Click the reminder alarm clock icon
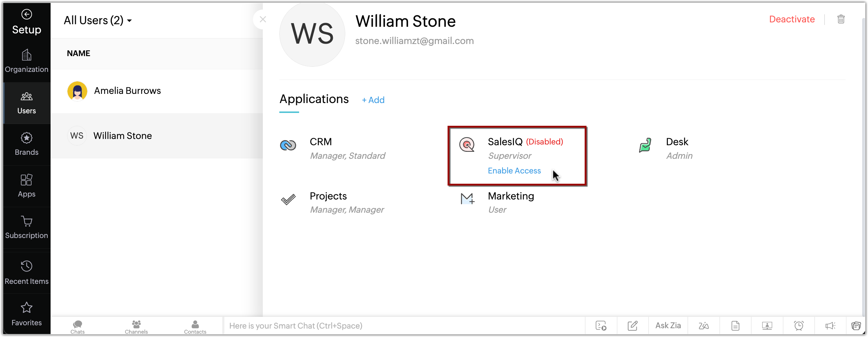This screenshot has width=868, height=337. pyautogui.click(x=799, y=326)
